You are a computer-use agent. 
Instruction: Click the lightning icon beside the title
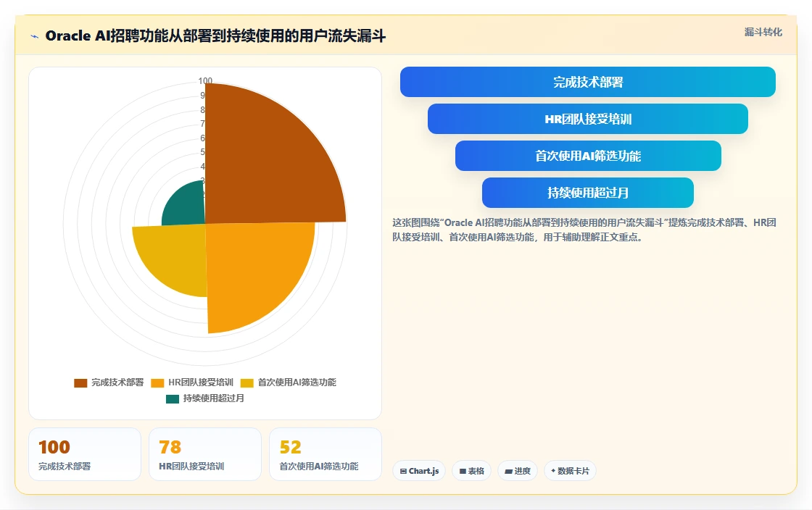pos(35,36)
